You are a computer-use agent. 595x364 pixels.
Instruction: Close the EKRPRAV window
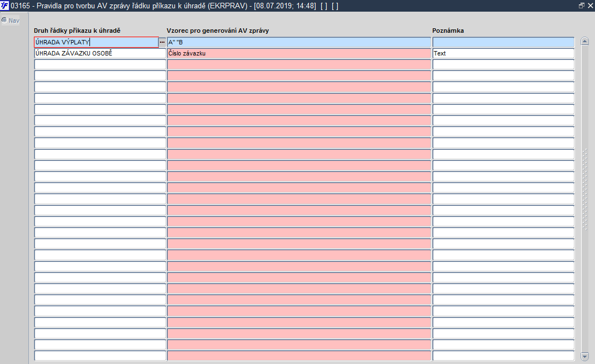[x=590, y=6]
